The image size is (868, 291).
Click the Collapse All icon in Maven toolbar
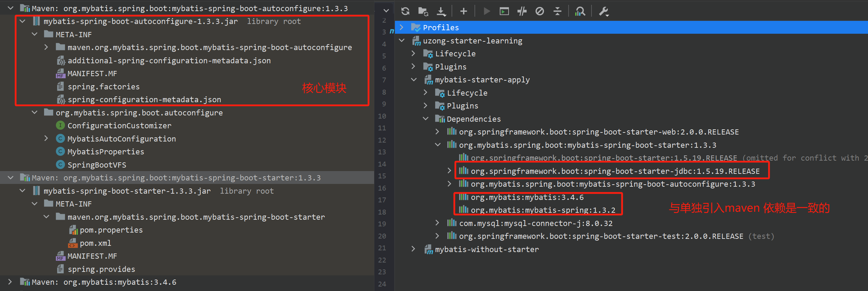coord(557,11)
